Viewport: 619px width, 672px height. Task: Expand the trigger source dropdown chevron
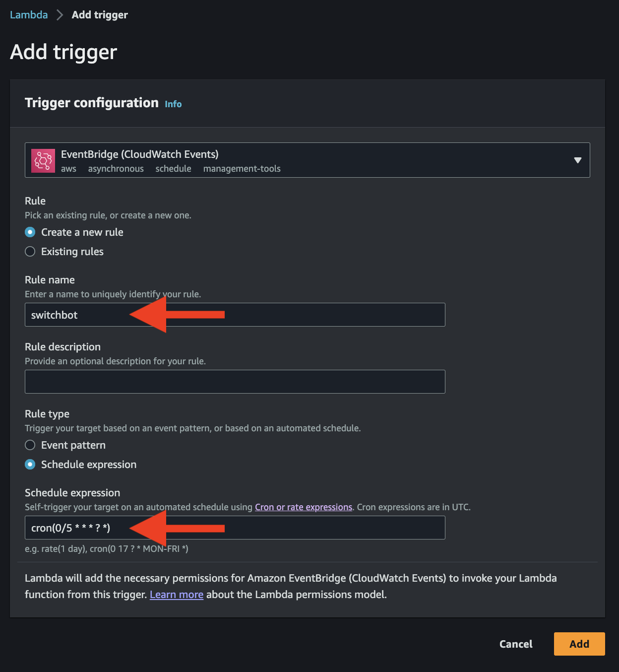(577, 160)
